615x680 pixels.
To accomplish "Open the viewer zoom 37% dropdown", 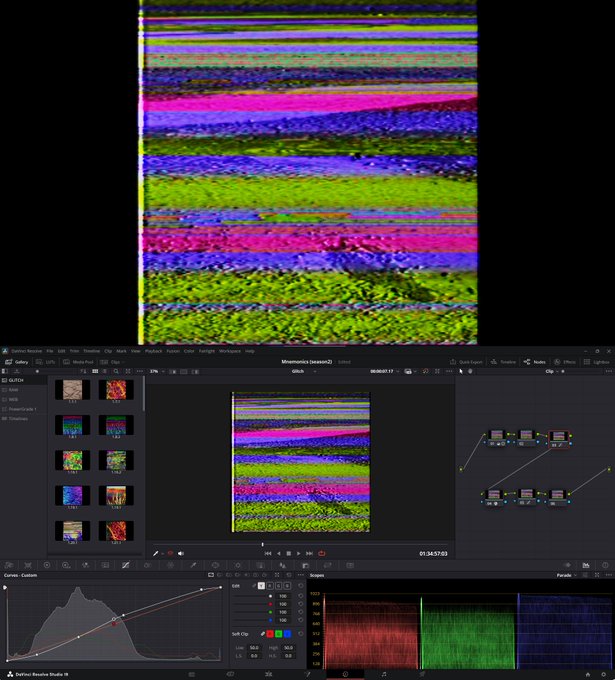I will [x=157, y=372].
